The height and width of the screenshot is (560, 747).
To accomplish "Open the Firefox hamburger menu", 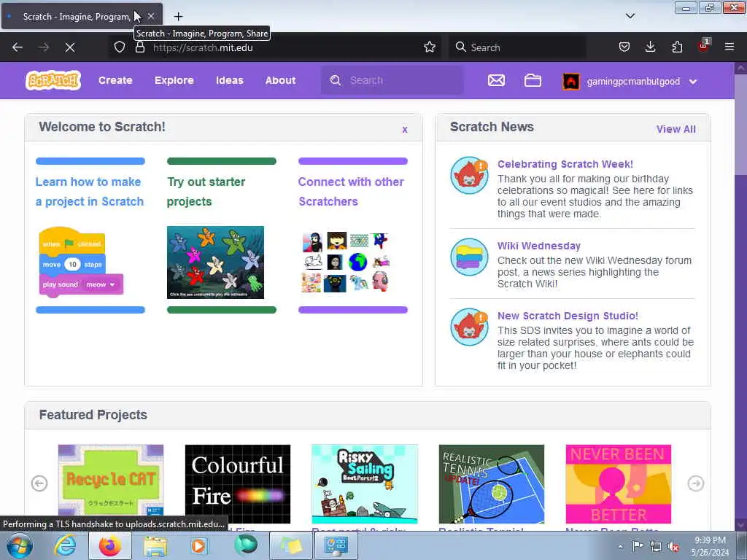I will point(729,47).
